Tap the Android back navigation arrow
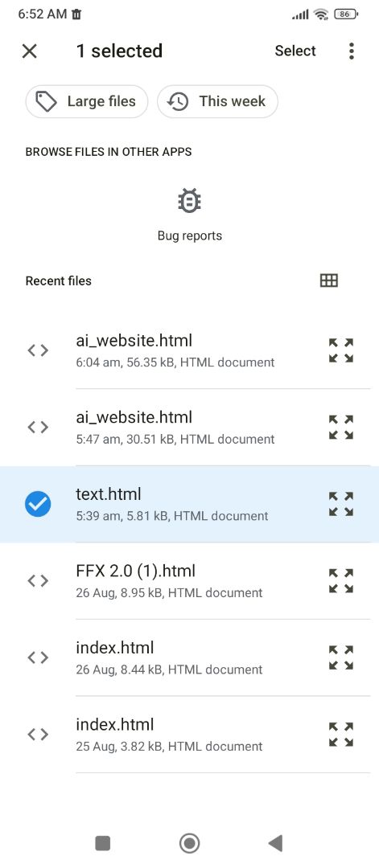Screen dimensions: 379x868 275,843
